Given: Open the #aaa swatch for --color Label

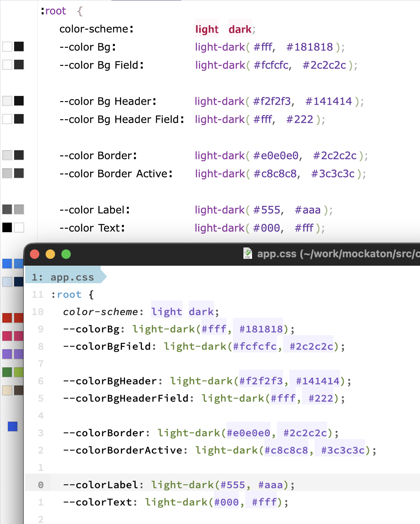Looking at the screenshot, I should [x=19, y=209].
